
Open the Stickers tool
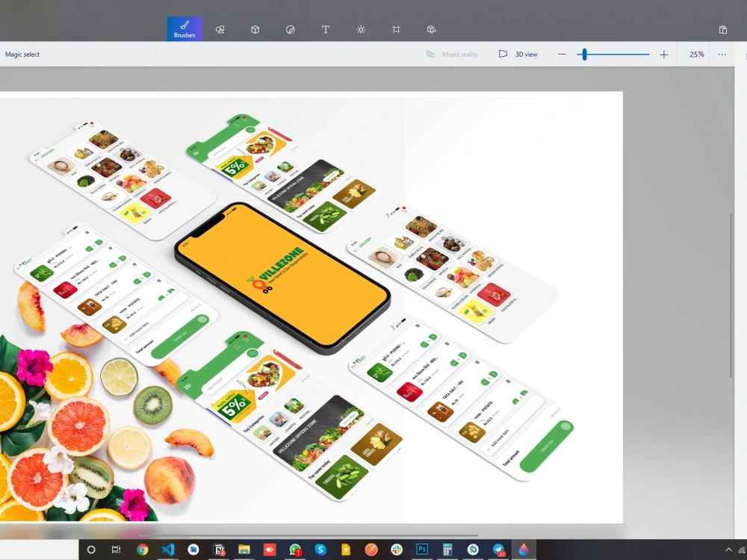pos(290,30)
